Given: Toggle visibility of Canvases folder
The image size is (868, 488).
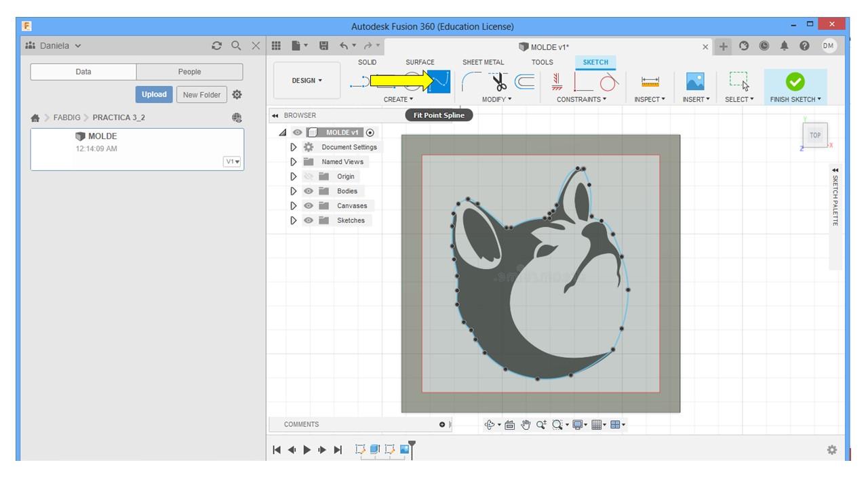Looking at the screenshot, I should [309, 206].
